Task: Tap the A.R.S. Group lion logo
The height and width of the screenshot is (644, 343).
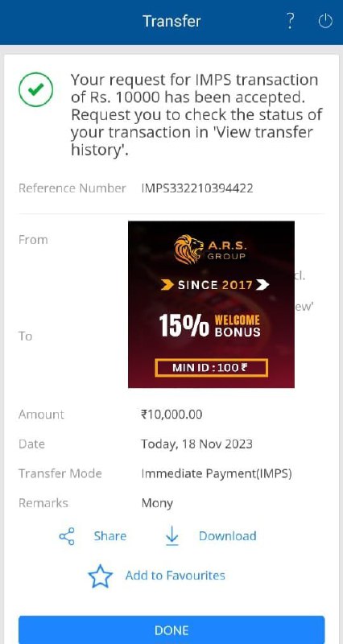Action: 188,249
